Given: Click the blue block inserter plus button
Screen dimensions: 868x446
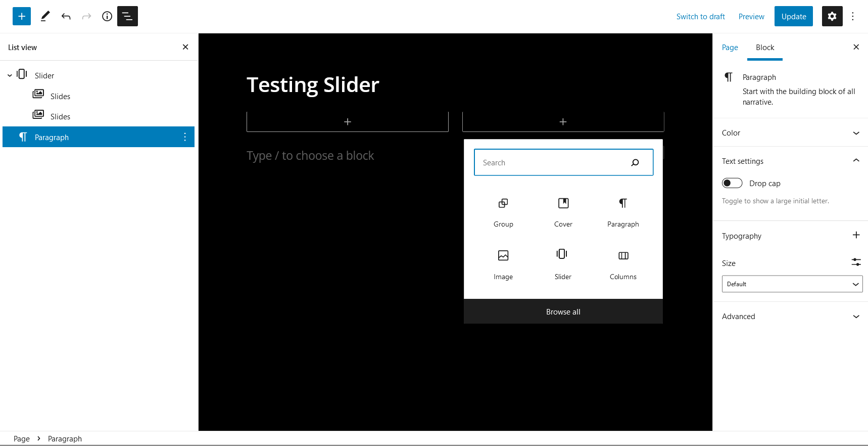Looking at the screenshot, I should (22, 16).
